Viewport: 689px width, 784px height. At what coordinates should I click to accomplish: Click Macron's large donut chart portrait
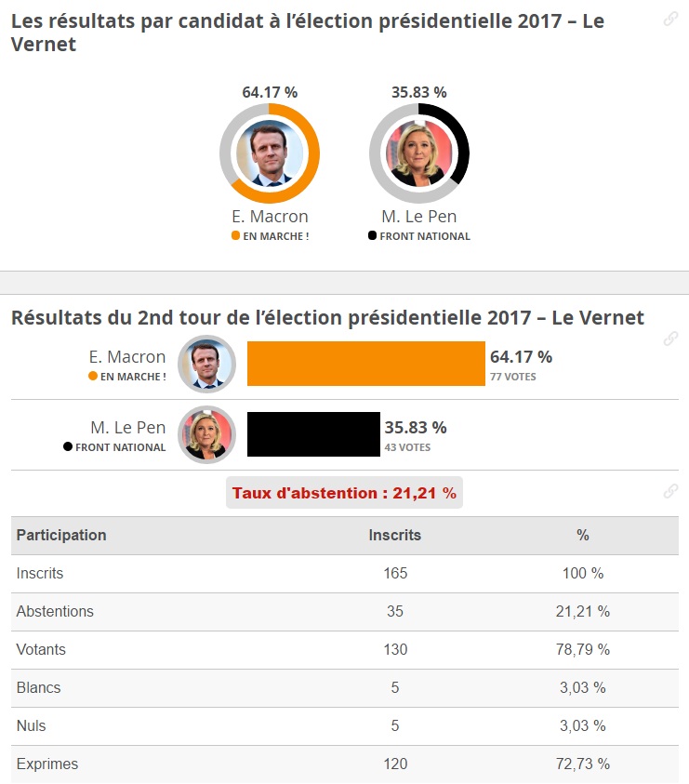pyautogui.click(x=270, y=153)
